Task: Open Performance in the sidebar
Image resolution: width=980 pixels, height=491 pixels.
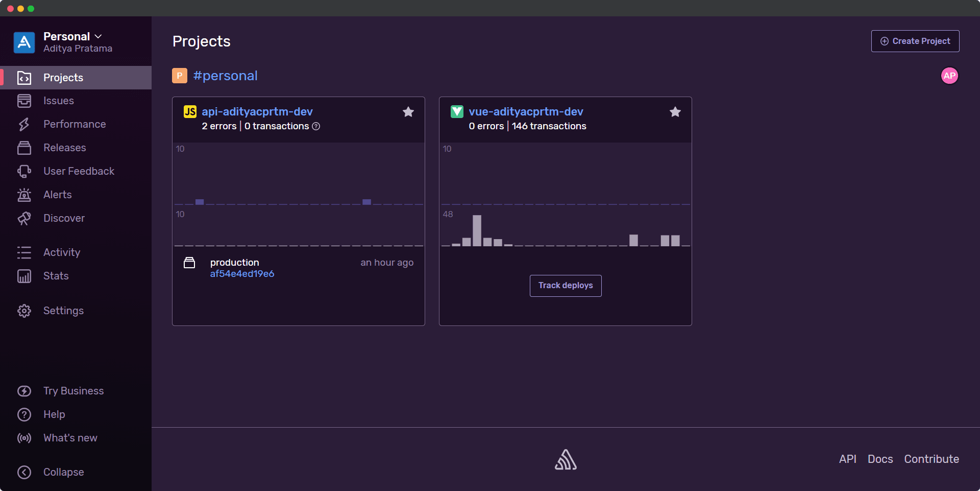Action: [x=76, y=124]
